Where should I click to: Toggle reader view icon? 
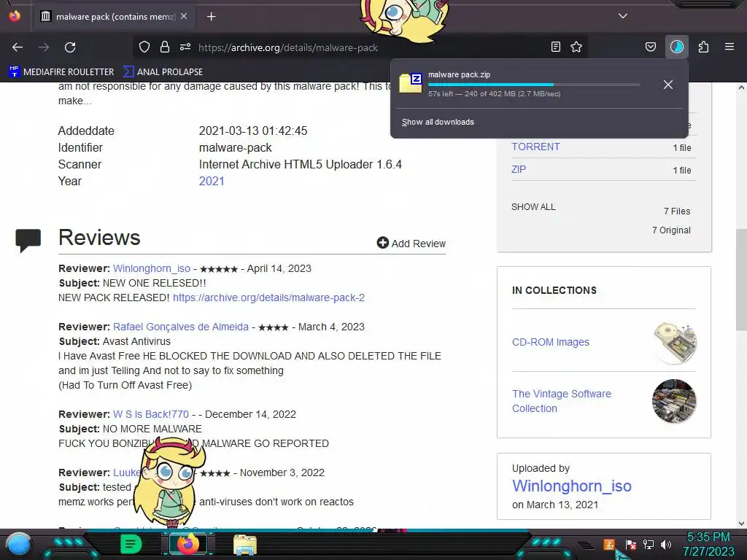tap(555, 47)
